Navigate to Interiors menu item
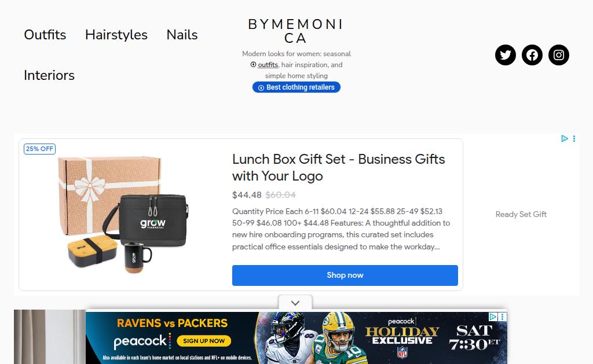This screenshot has width=593, height=364. tap(49, 75)
